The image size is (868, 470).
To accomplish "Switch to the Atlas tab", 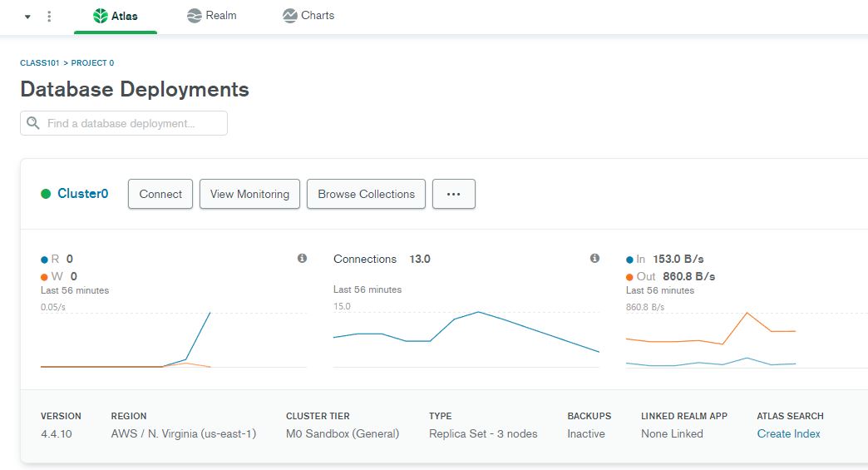I will pyautogui.click(x=116, y=17).
